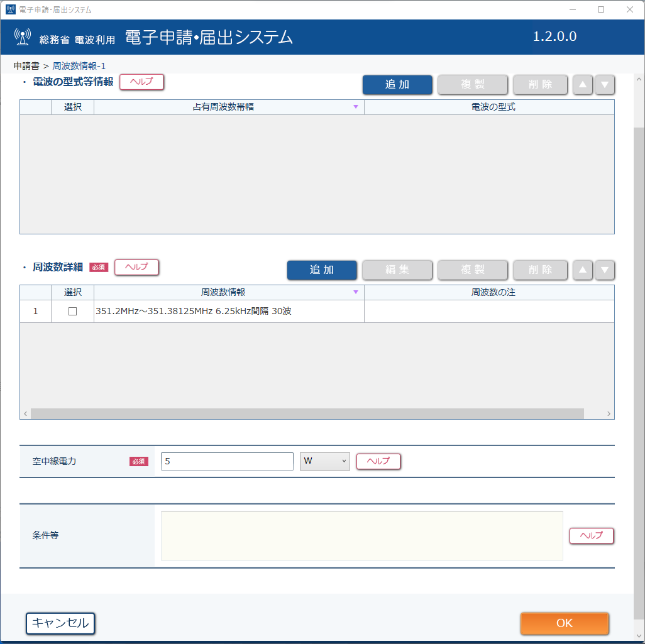Image resolution: width=645 pixels, height=644 pixels.
Task: Click the キャンセル button
Action: tap(60, 623)
